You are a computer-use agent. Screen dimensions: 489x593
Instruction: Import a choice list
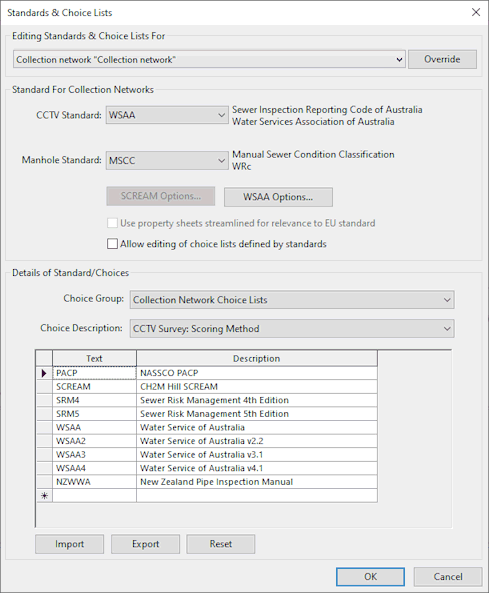[x=69, y=544]
